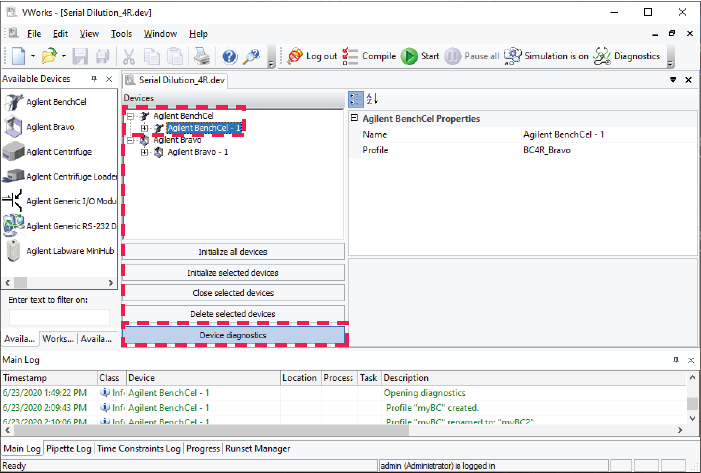Viewport: 701px width, 473px height.
Task: Select Agilent BenchCel in Available Devices
Action: (45, 102)
